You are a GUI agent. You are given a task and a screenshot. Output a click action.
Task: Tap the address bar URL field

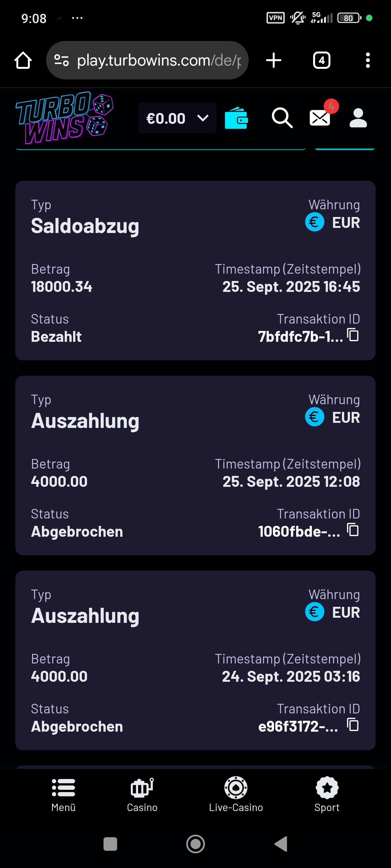click(159, 61)
